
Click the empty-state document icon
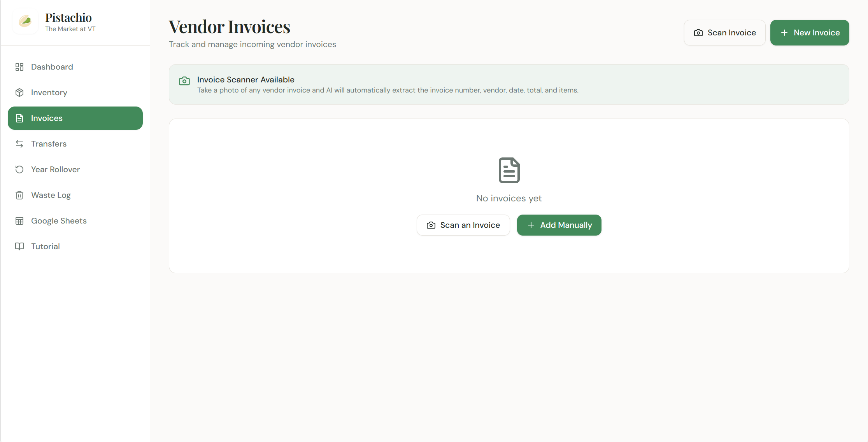(x=509, y=170)
